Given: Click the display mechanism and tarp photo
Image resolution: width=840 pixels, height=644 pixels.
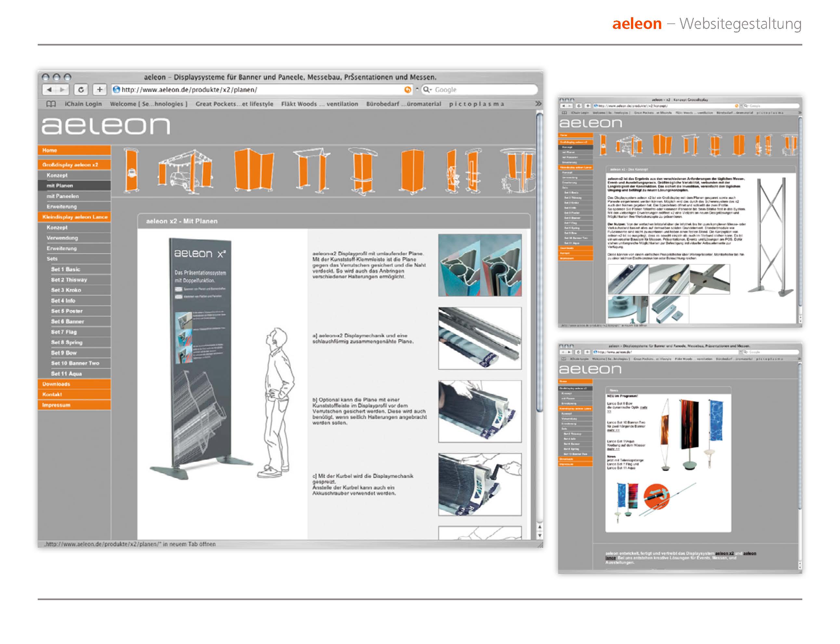Looking at the screenshot, I should tap(479, 338).
